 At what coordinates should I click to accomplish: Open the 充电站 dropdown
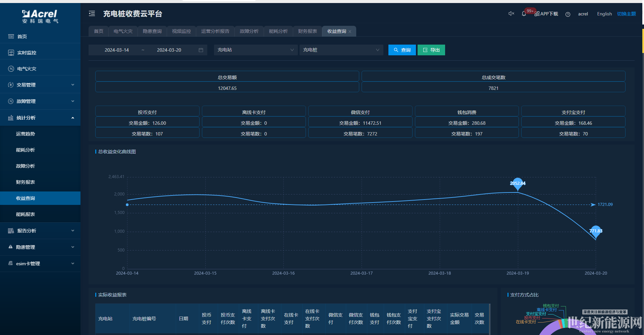256,50
